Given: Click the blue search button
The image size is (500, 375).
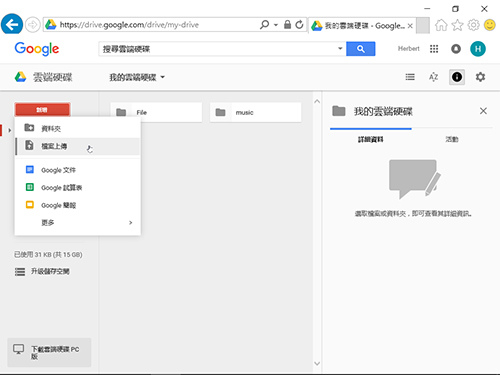Looking at the screenshot, I should pyautogui.click(x=361, y=49).
